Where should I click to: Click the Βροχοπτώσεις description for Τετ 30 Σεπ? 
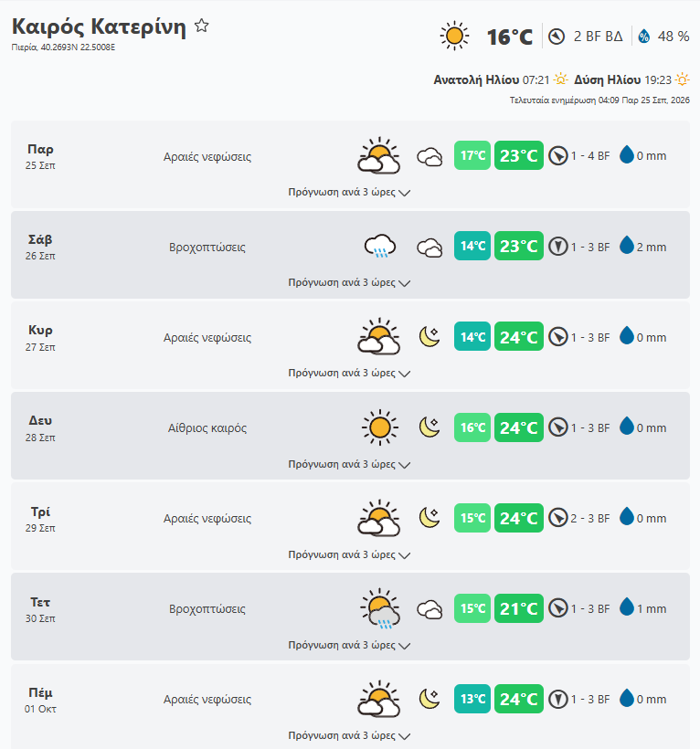click(207, 609)
